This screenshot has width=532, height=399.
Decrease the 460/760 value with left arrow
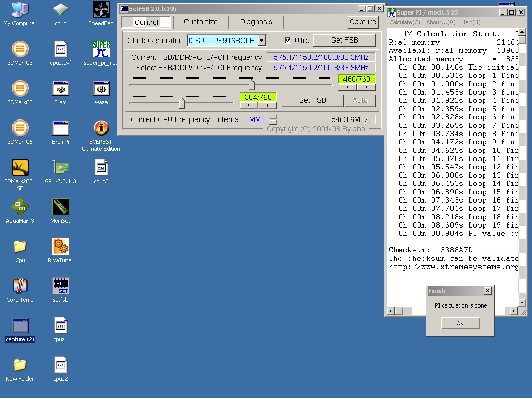click(348, 87)
